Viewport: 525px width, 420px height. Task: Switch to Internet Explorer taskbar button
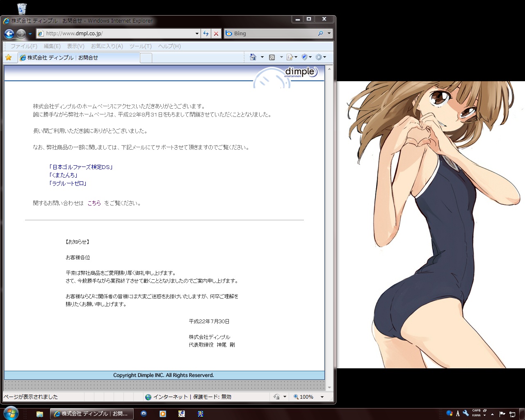91,414
